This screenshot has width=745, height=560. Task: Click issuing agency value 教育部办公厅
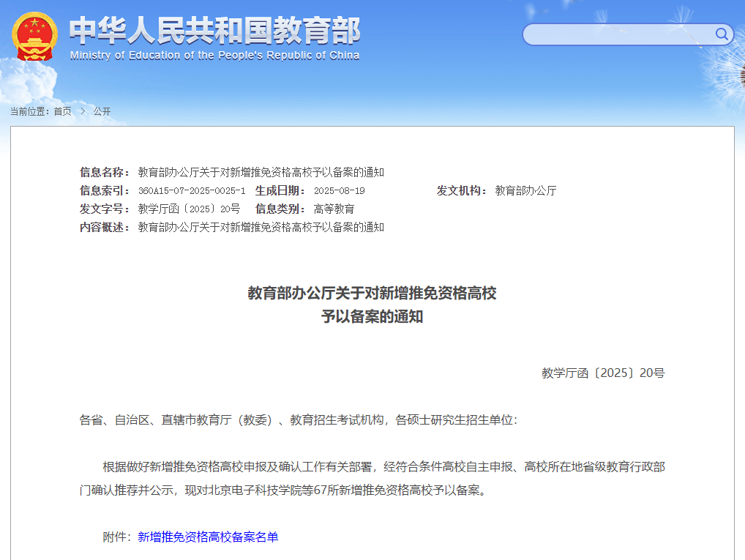tap(525, 190)
